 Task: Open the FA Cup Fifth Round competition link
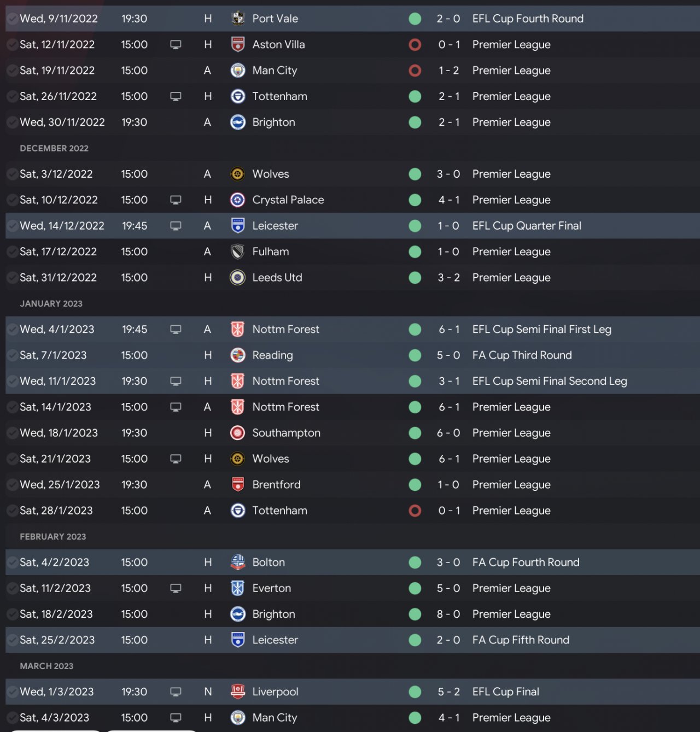point(521,640)
